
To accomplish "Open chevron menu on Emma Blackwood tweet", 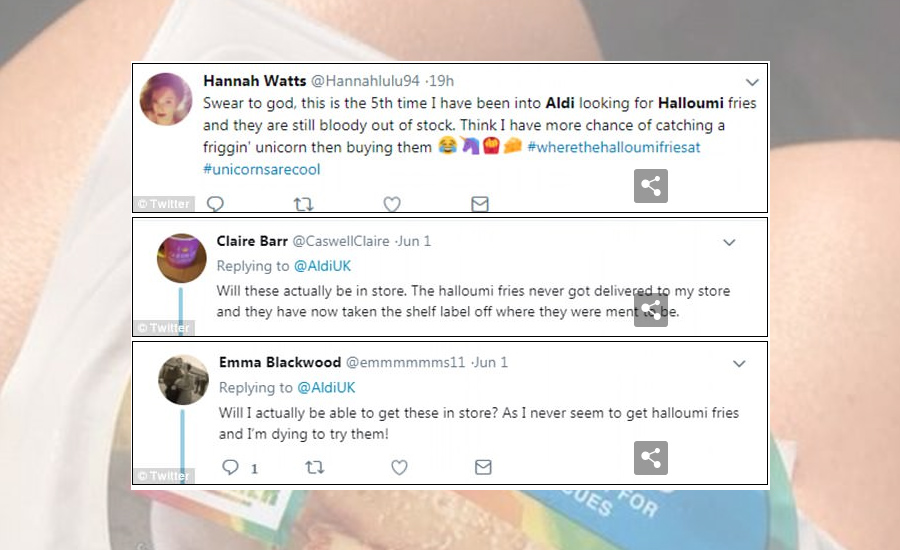I will point(739,363).
